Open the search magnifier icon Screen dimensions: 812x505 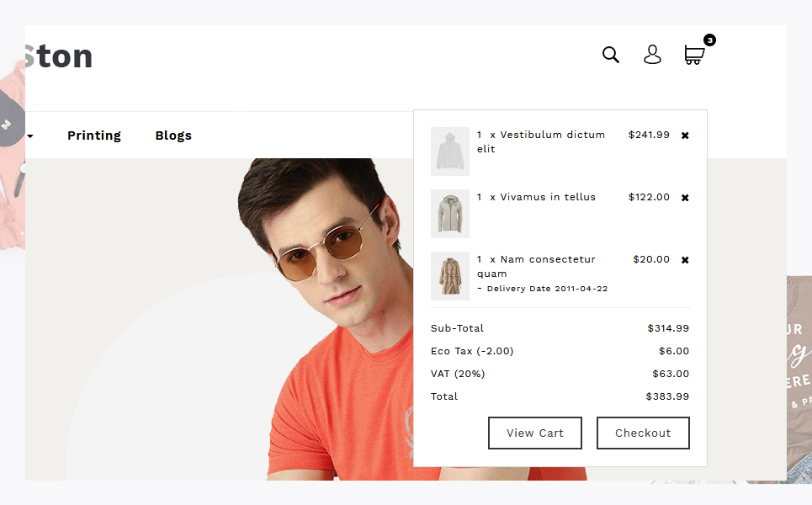611,55
